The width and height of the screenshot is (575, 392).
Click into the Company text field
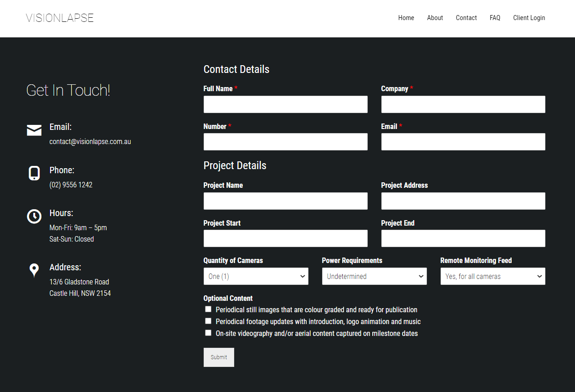[463, 104]
